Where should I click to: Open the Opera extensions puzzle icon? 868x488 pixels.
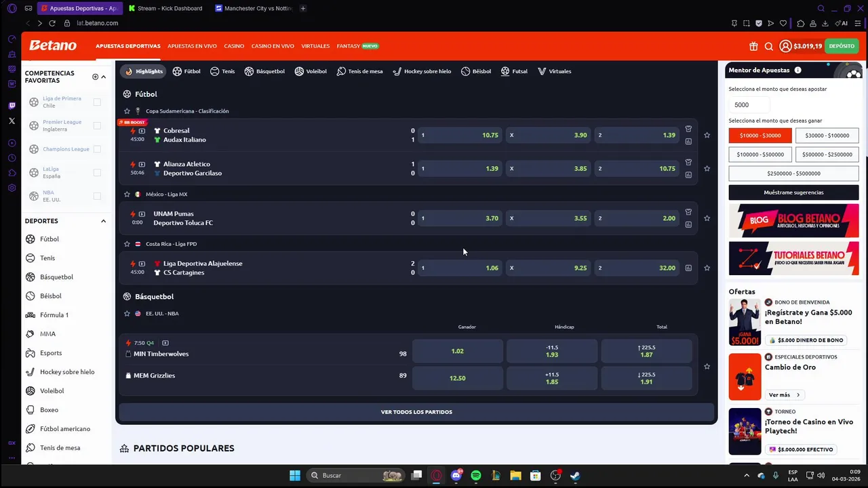[x=801, y=23]
